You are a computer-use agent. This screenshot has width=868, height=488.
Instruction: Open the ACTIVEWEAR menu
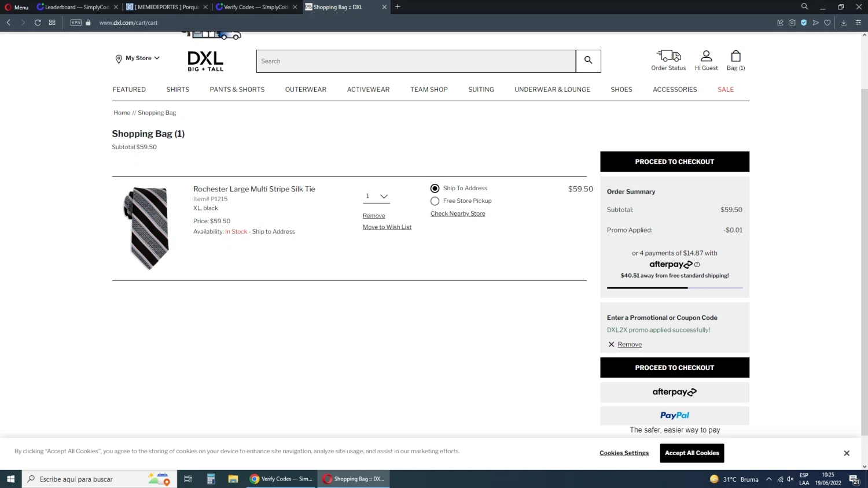click(x=368, y=90)
